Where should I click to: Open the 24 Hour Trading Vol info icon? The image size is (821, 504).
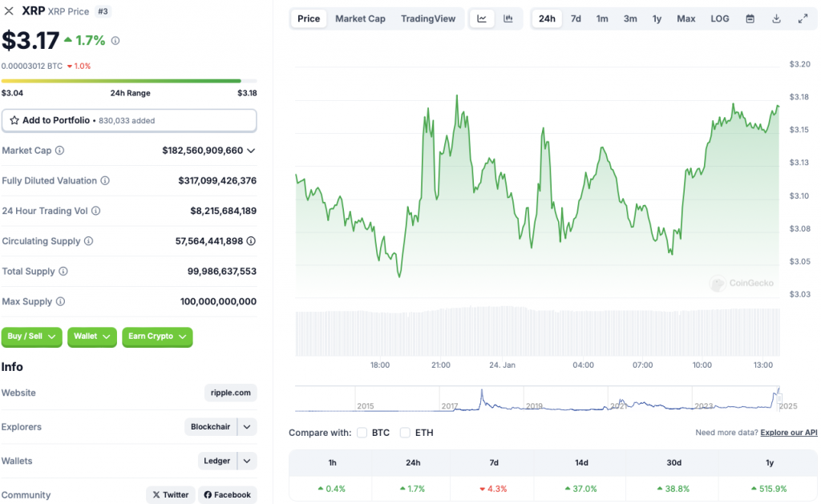click(96, 211)
